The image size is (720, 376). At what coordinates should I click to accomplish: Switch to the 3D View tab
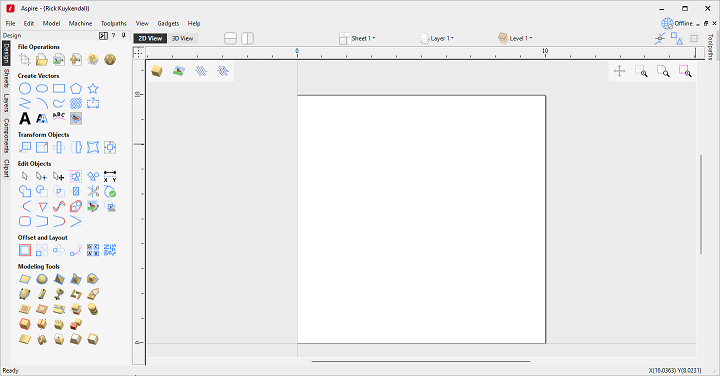pyautogui.click(x=183, y=39)
